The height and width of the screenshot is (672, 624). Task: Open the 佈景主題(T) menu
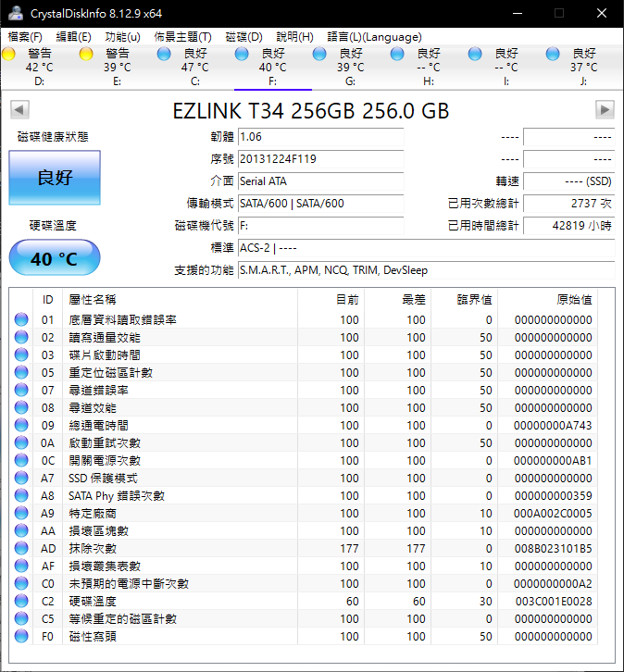(183, 37)
